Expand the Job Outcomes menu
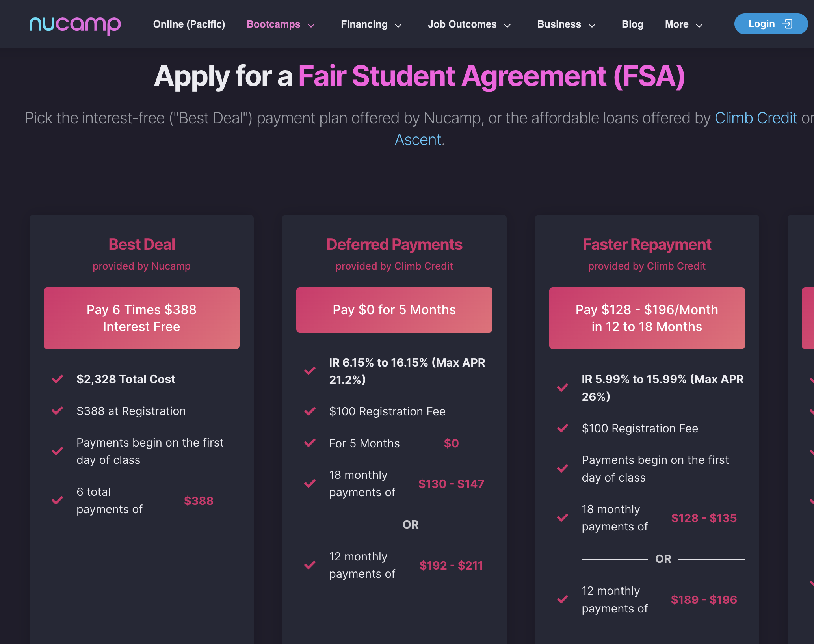 click(469, 24)
